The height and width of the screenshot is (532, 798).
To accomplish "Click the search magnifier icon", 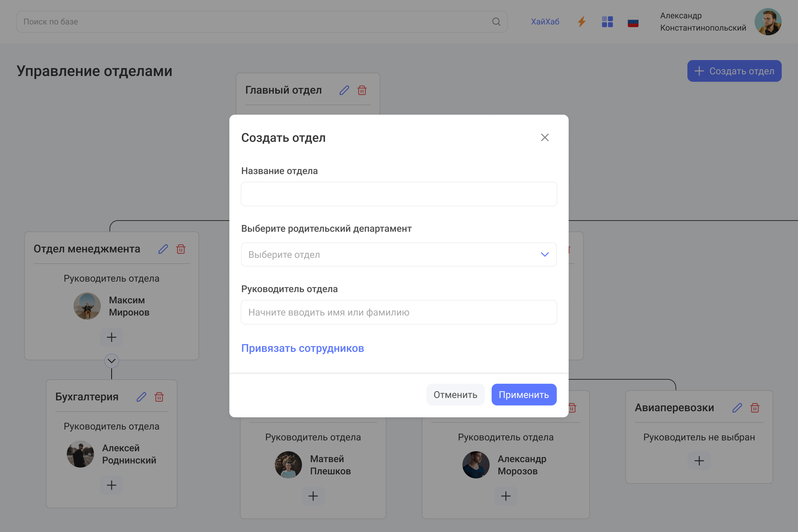I will pos(496,21).
